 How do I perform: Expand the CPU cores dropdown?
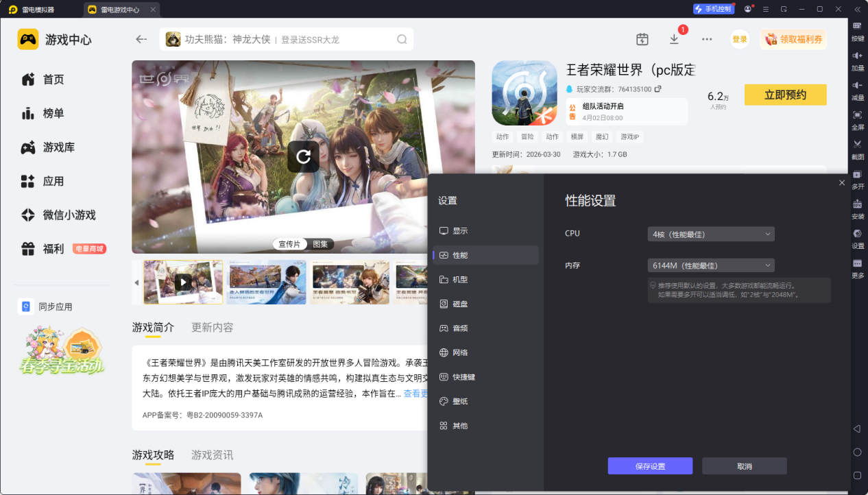(x=710, y=234)
